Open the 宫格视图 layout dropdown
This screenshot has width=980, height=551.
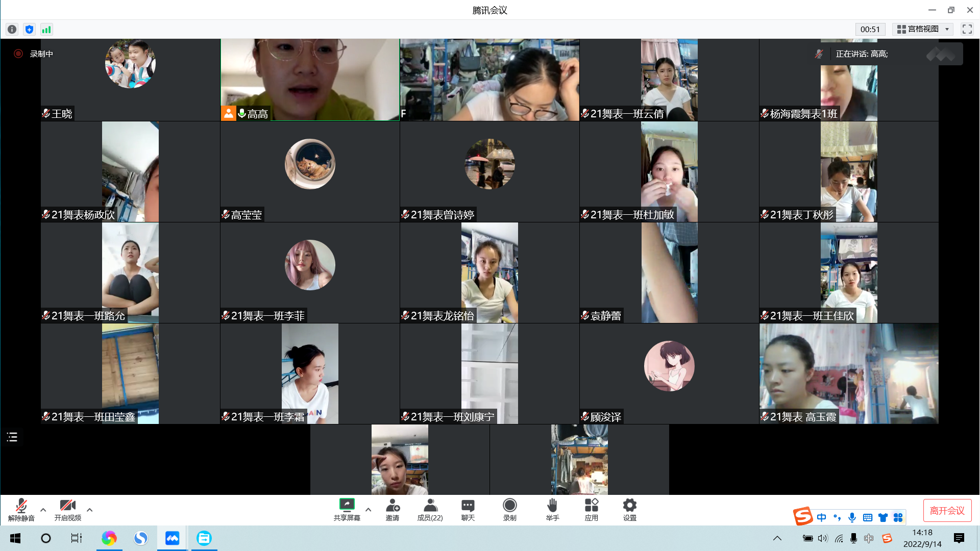coord(923,30)
